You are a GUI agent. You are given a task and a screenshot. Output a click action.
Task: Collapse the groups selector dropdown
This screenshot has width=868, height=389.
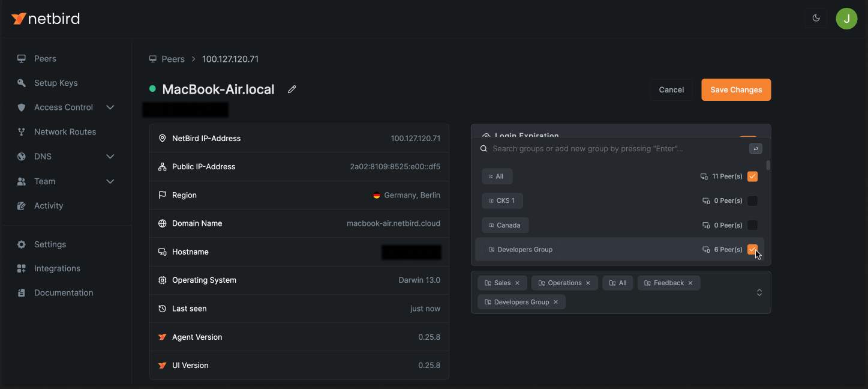click(x=759, y=292)
